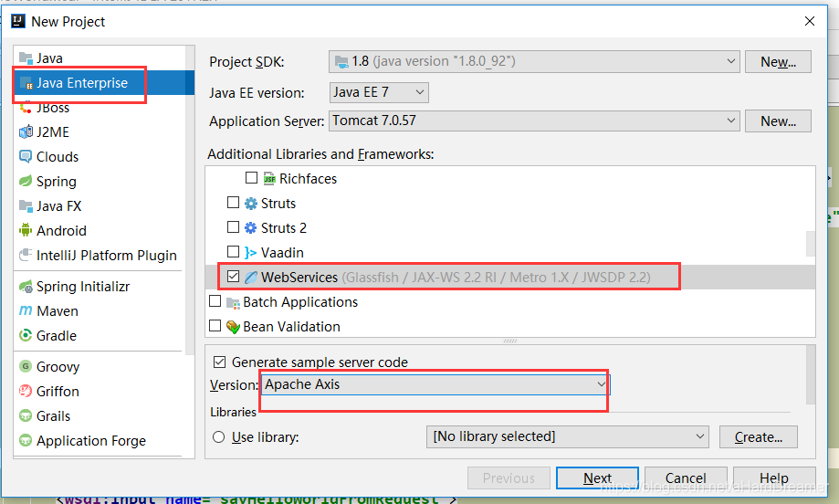The width and height of the screenshot is (839, 504).
Task: Click New button beside Application Server
Action: pos(778,121)
